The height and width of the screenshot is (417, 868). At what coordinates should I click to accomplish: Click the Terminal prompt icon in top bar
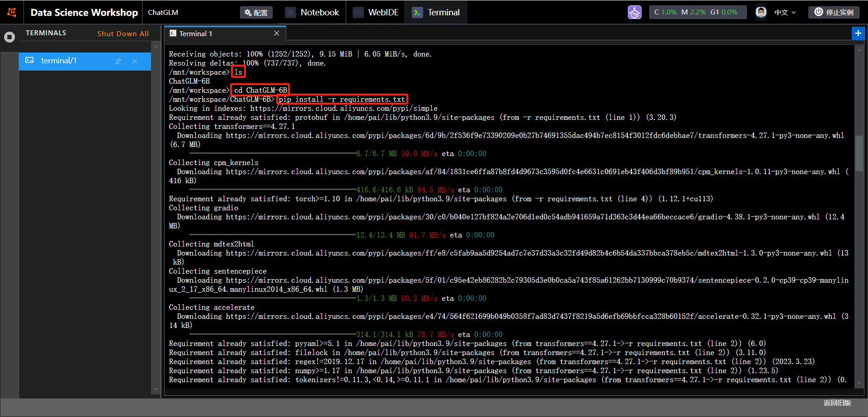(417, 13)
